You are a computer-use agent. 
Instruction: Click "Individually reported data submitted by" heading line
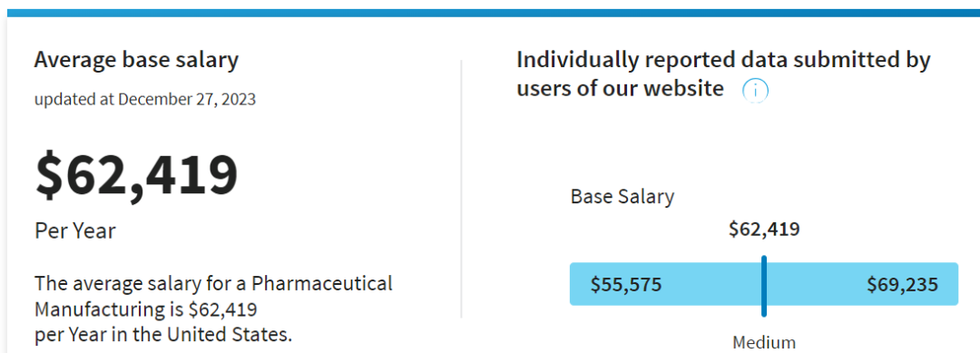click(x=724, y=60)
